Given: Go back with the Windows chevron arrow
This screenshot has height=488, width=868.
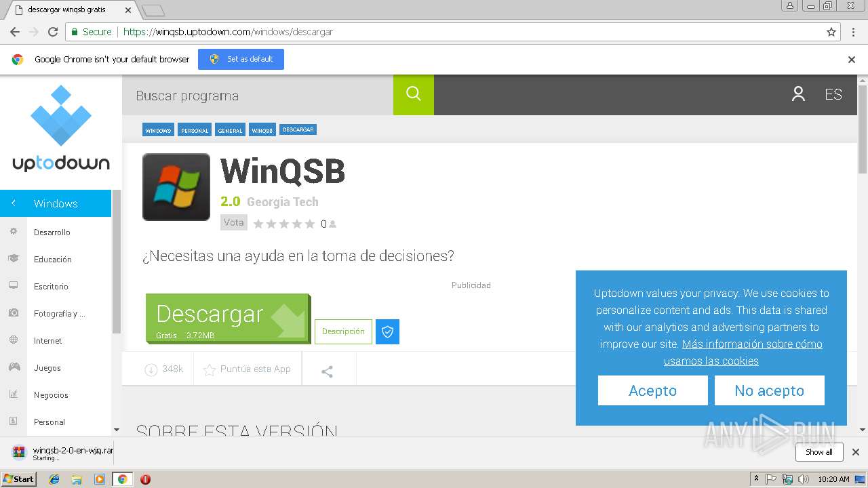Looking at the screenshot, I should pos(13,203).
